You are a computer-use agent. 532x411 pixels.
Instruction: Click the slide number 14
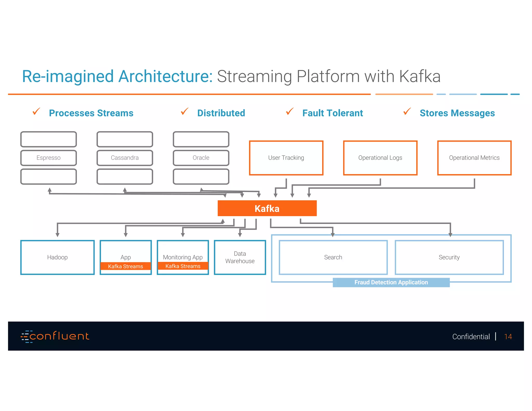[508, 337]
